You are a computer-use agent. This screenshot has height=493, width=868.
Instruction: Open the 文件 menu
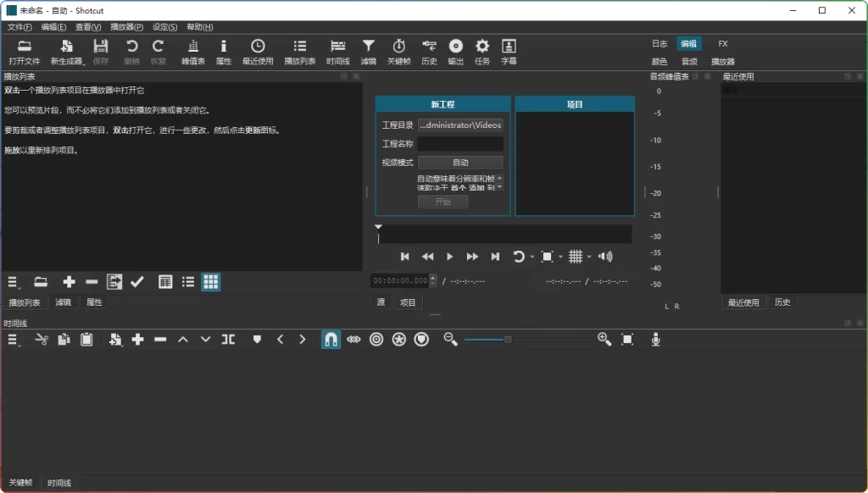pyautogui.click(x=20, y=26)
